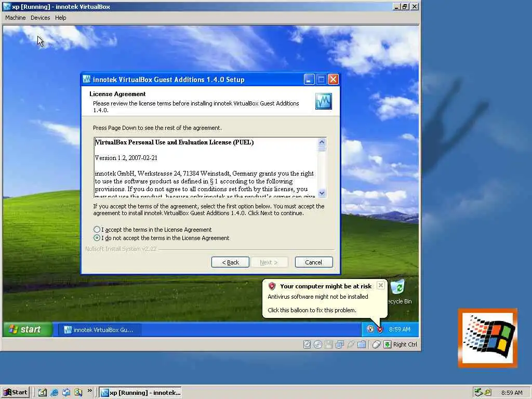
Task: Click the CD/DVD status bar icon
Action: 318,344
